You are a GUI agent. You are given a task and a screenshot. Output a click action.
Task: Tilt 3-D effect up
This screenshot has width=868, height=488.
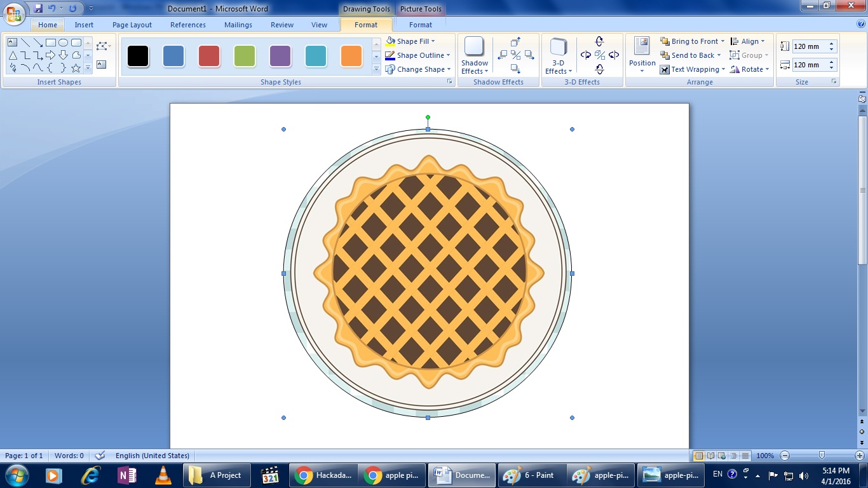tap(599, 42)
